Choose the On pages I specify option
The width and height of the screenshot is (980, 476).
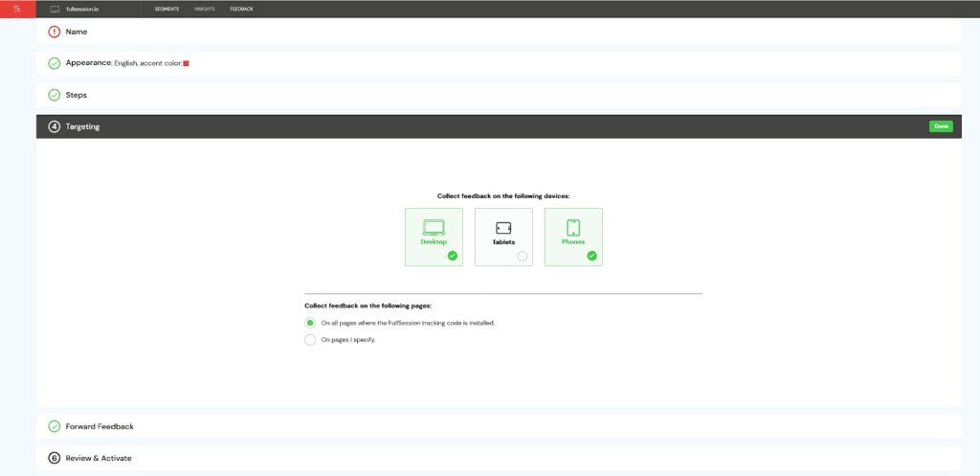(310, 340)
